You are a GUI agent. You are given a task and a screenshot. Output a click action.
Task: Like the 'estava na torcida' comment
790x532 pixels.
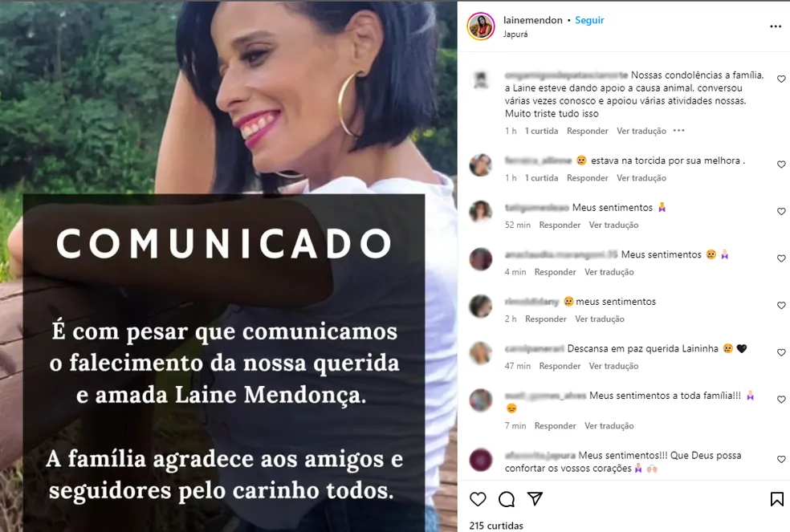click(781, 164)
